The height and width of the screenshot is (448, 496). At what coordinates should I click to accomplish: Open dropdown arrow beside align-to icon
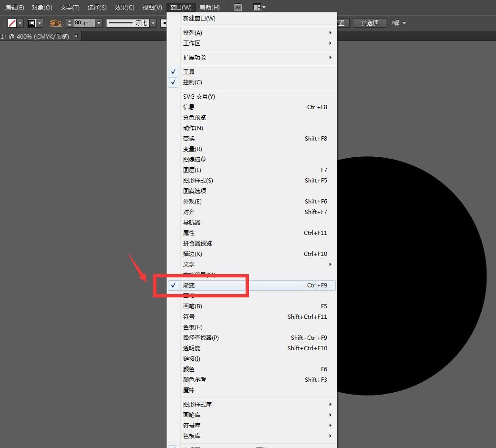tap(404, 23)
